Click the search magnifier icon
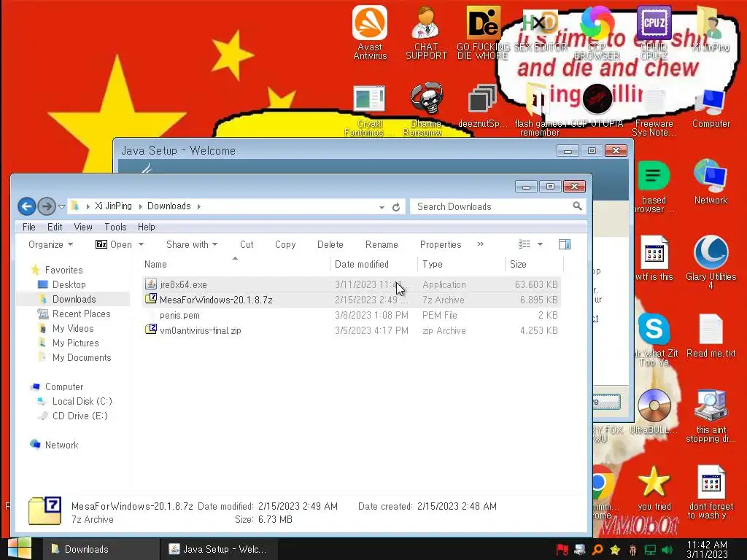The height and width of the screenshot is (560, 747). [x=577, y=206]
